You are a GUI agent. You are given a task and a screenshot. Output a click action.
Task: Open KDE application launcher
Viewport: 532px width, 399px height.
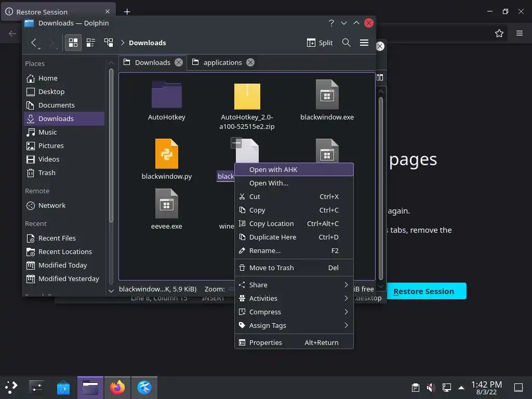click(x=11, y=388)
